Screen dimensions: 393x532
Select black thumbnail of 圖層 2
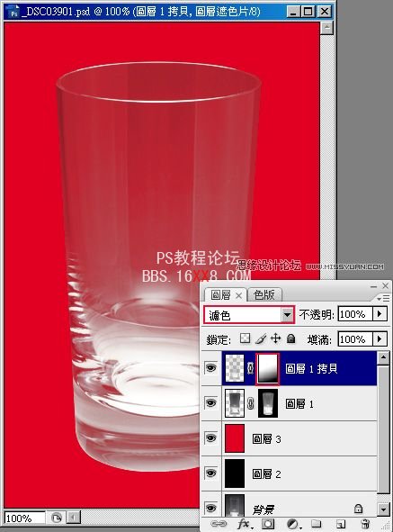click(x=235, y=473)
